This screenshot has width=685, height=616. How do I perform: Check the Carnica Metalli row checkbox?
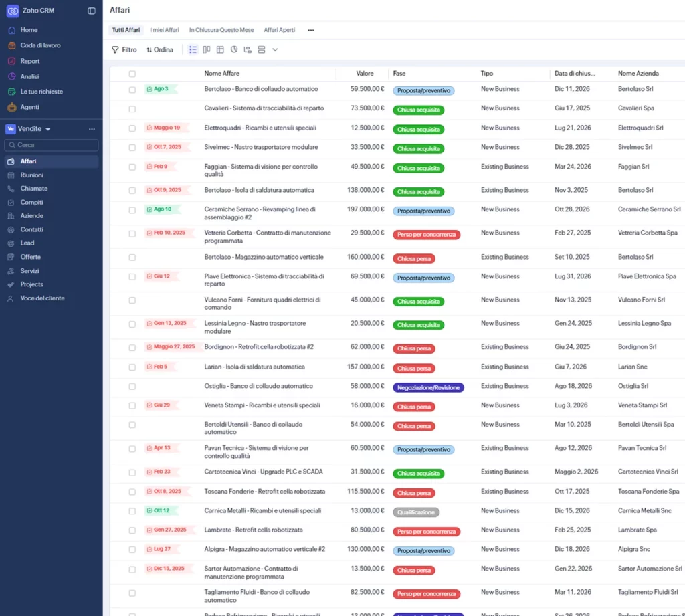pos(132,511)
